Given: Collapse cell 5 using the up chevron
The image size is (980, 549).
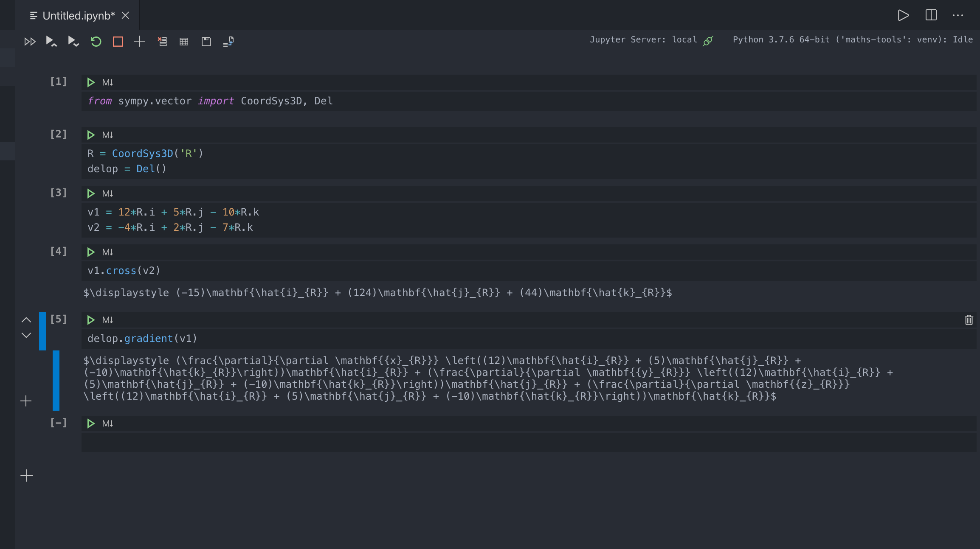Looking at the screenshot, I should coord(26,320).
